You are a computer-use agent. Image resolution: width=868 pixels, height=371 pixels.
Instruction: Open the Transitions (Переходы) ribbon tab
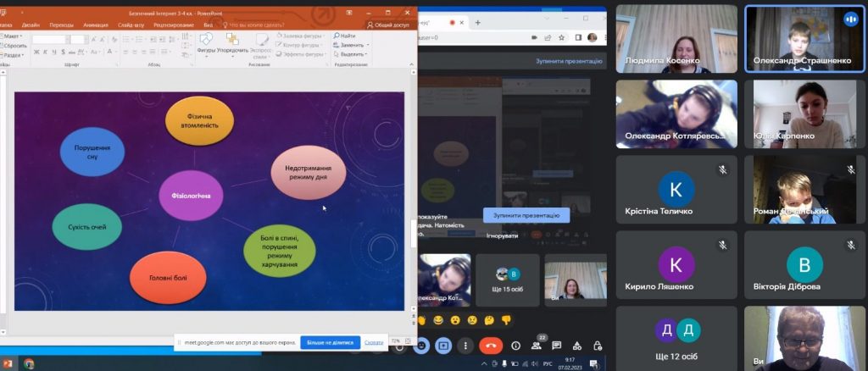[61, 25]
